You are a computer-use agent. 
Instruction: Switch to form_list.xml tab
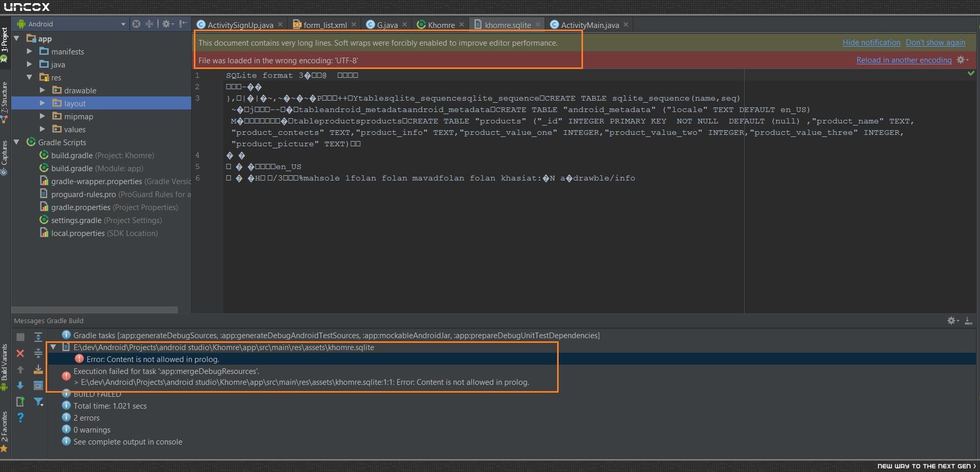(325, 24)
